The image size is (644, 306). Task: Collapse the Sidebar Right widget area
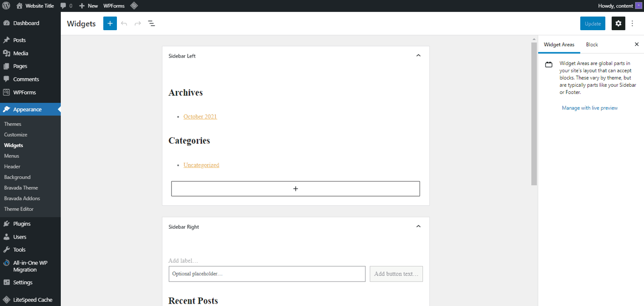pyautogui.click(x=418, y=226)
